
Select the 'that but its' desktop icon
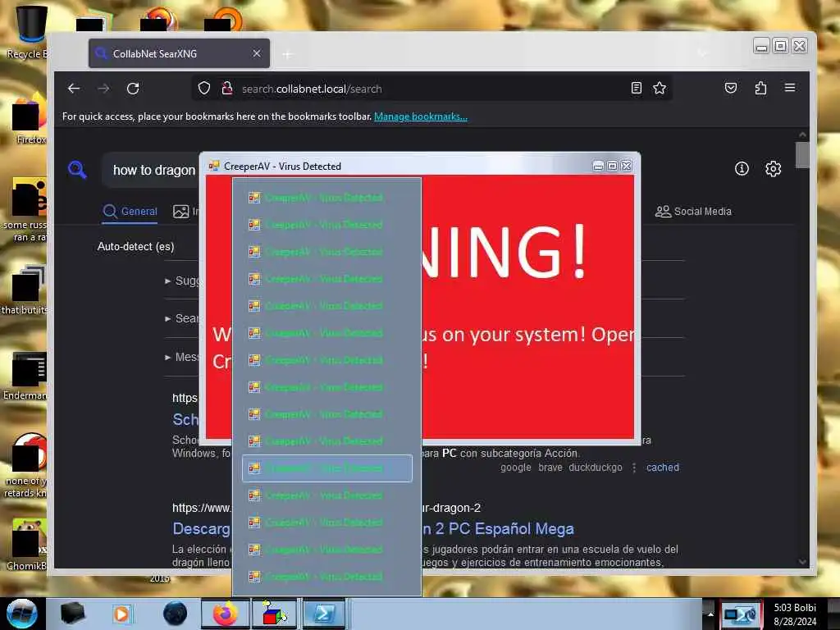[x=25, y=290]
